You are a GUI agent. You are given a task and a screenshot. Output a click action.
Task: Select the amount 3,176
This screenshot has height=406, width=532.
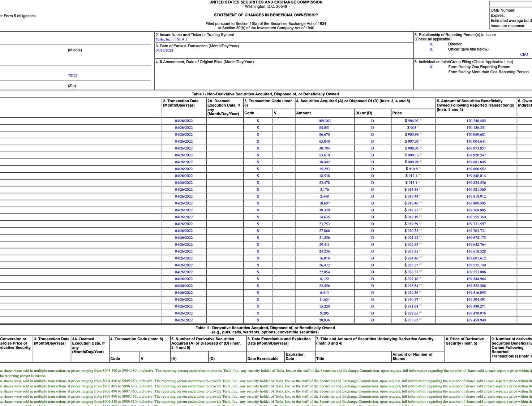(x=325, y=190)
